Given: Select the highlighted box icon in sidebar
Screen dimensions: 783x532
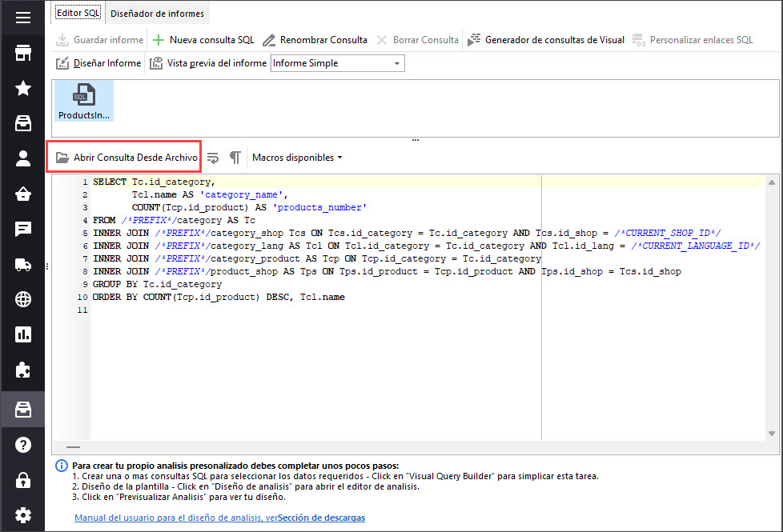Looking at the screenshot, I should click(23, 410).
